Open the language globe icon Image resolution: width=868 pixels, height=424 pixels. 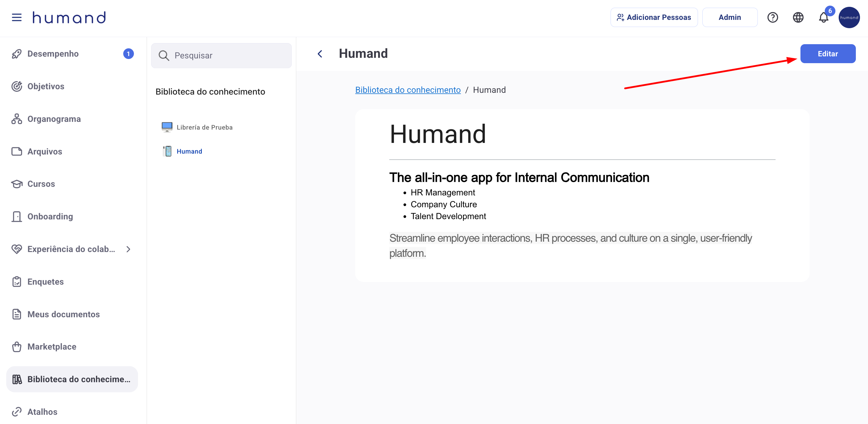point(798,17)
